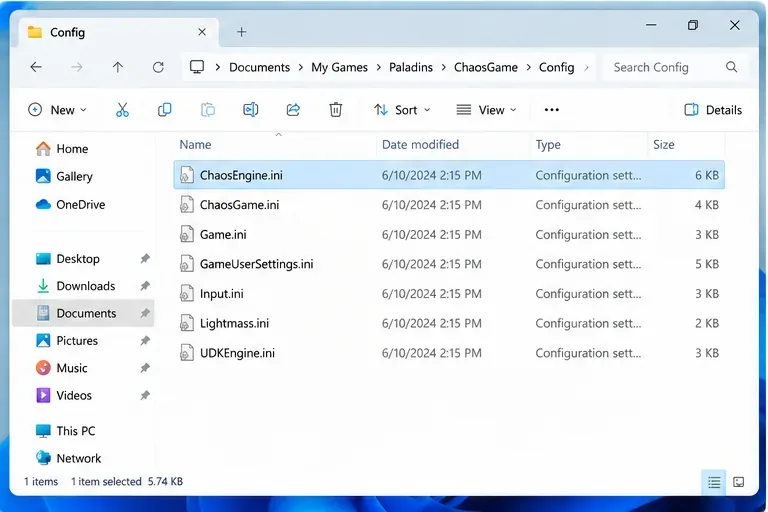The image size is (768, 512).
Task: Select the ChaosGame.ini file name
Action: (x=240, y=205)
